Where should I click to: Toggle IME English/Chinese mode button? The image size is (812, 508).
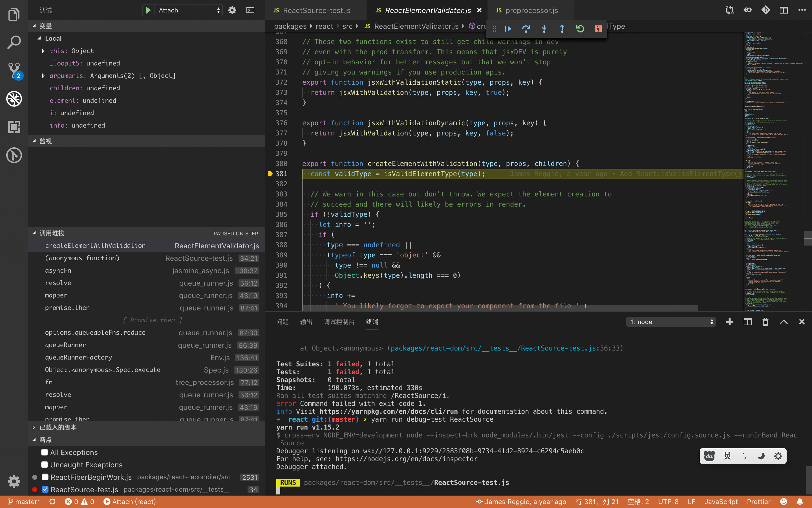[727, 456]
